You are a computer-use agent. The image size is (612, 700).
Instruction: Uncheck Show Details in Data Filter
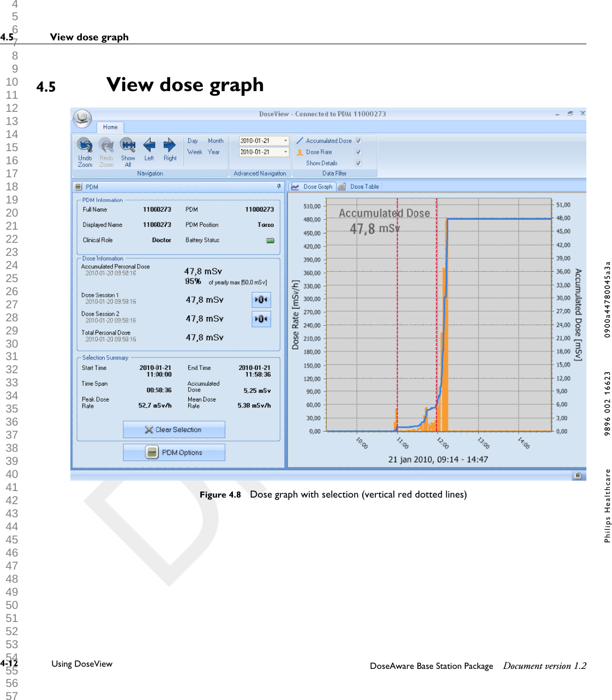coord(358,163)
